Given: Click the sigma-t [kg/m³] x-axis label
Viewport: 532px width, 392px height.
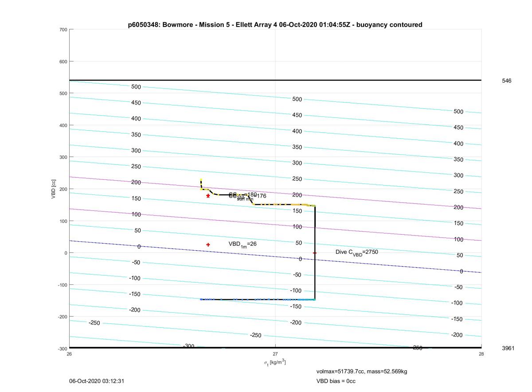Looking at the screenshot, I should [275, 362].
